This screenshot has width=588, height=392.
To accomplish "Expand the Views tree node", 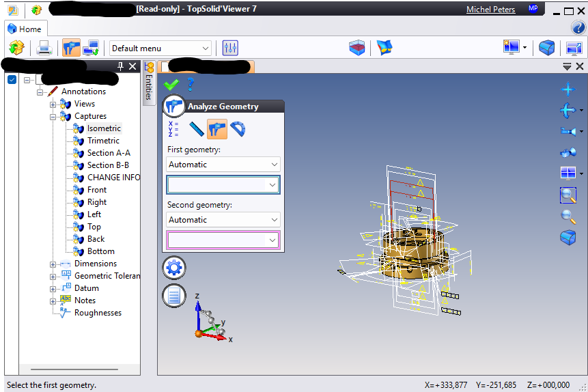I will (53, 104).
